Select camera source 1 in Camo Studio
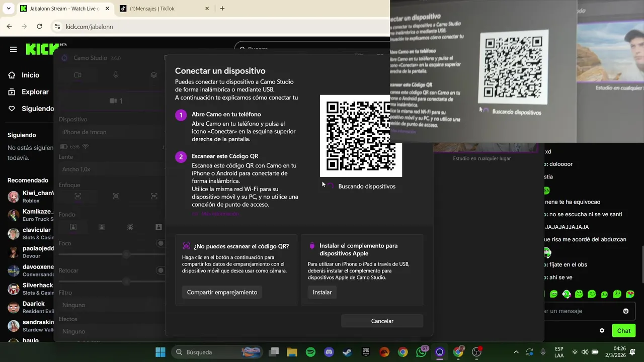 tap(116, 101)
